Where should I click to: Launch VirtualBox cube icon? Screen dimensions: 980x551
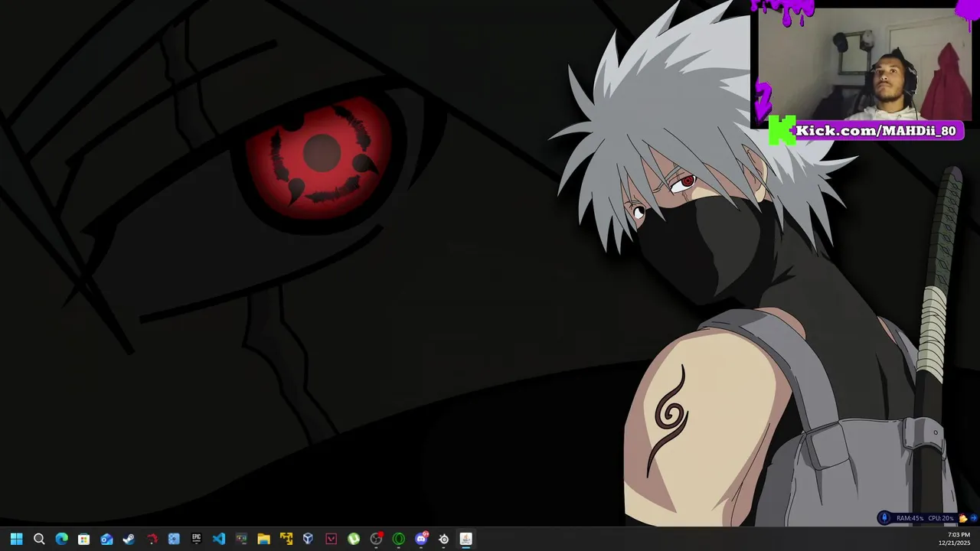tap(309, 540)
